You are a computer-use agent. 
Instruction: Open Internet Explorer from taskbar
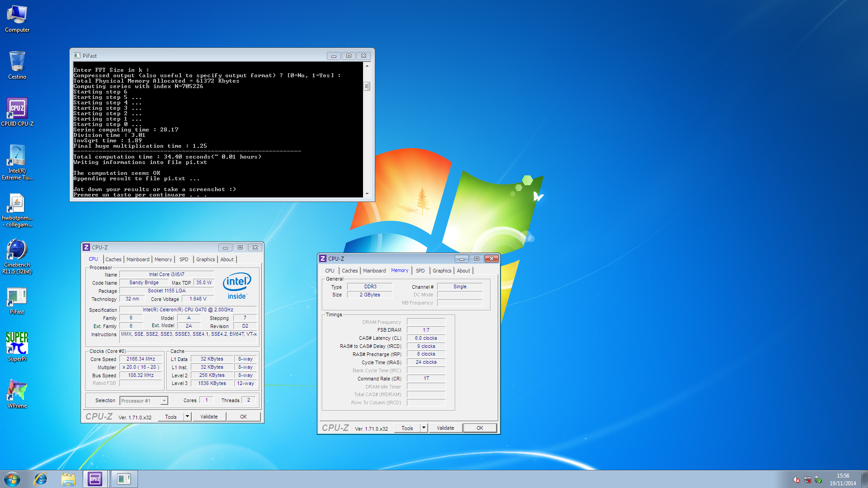pyautogui.click(x=41, y=479)
